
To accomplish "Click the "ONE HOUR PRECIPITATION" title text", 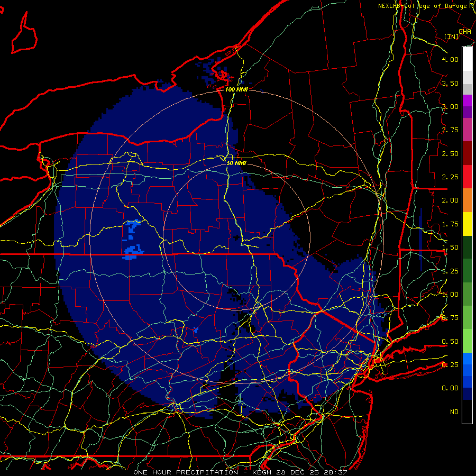I will 186,472.
